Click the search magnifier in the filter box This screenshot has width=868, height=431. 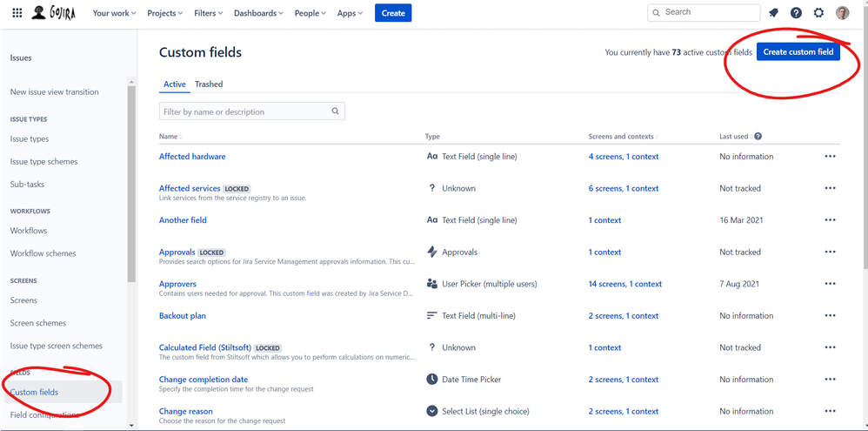(335, 111)
